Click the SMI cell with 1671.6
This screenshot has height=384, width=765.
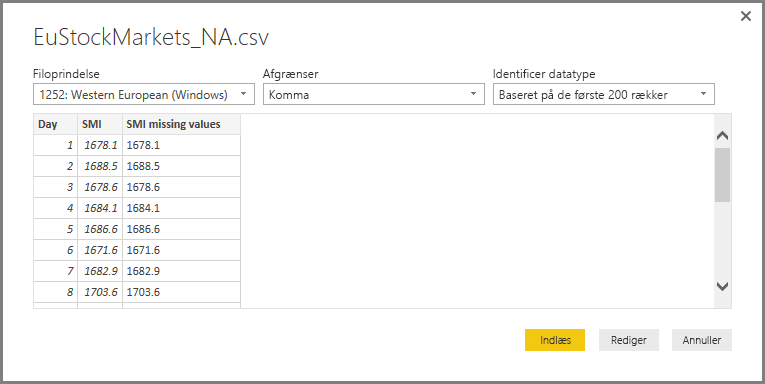(x=100, y=250)
